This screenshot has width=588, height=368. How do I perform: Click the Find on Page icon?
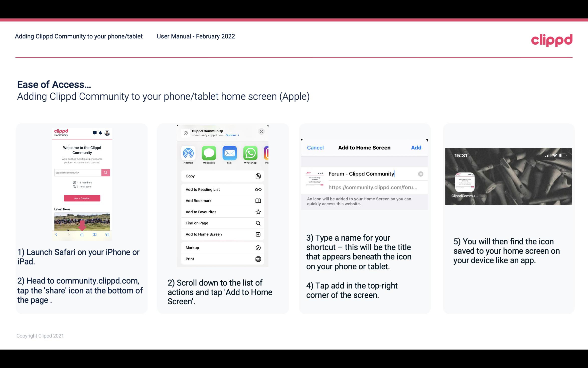coord(258,223)
